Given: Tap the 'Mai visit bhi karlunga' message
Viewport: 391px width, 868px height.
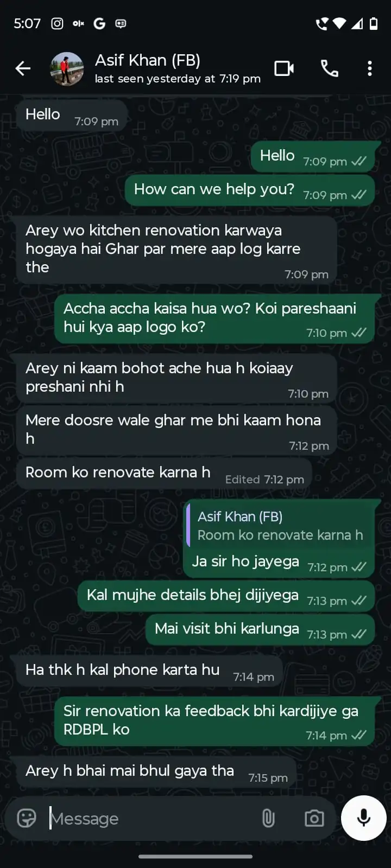Looking at the screenshot, I should (x=260, y=629).
